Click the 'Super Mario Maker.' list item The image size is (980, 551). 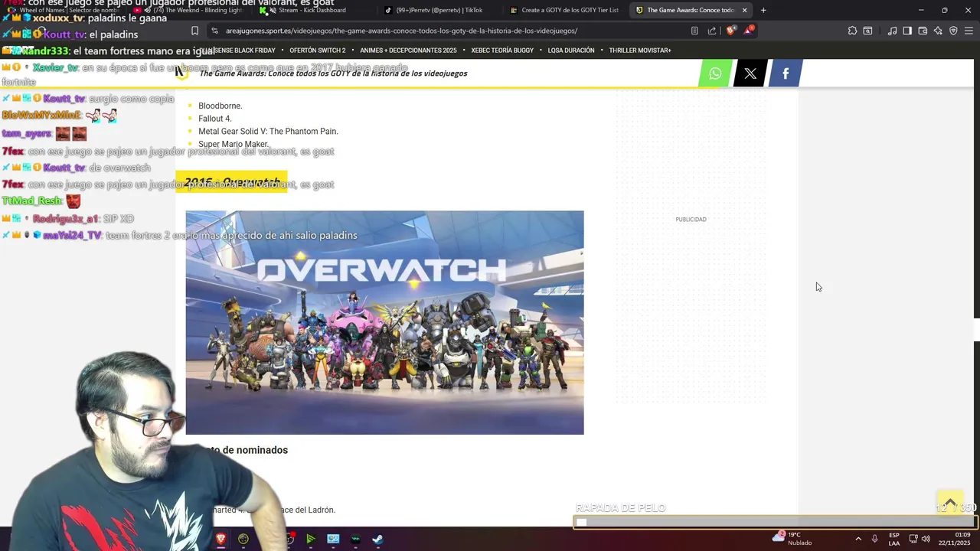pyautogui.click(x=234, y=144)
